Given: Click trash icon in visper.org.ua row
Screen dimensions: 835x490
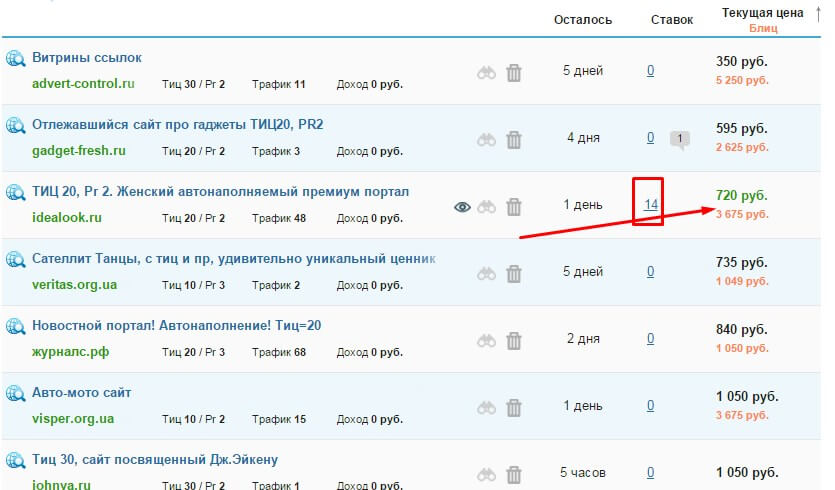Looking at the screenshot, I should 513,407.
